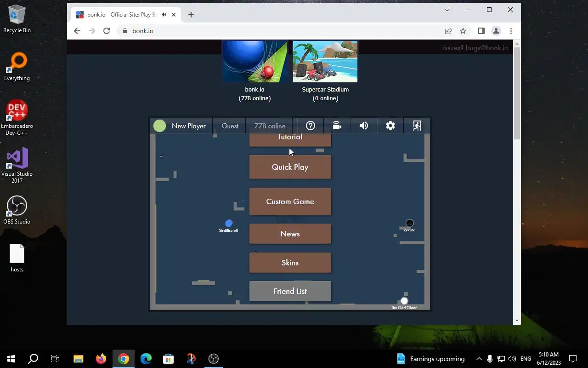The width and height of the screenshot is (588, 368).
Task: Open the Chrome profile icon
Action: [x=496, y=31]
